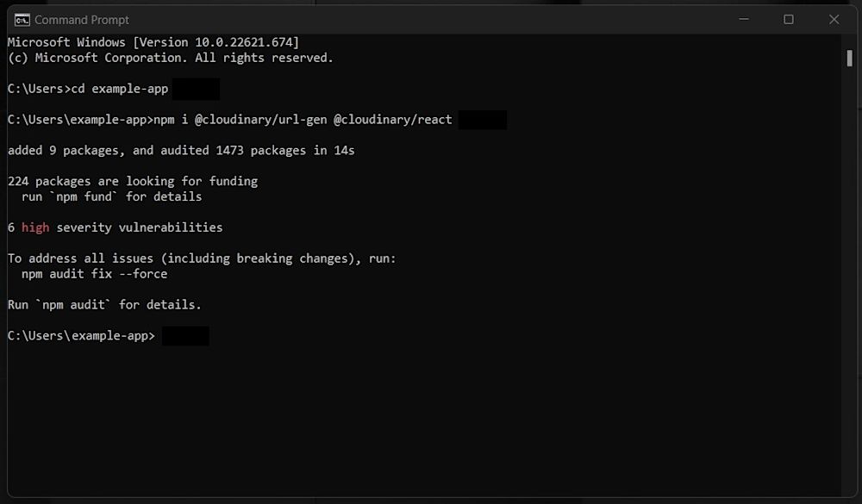This screenshot has width=862, height=504.
Task: Click the '6 high severity vulnerabilities' warning line
Action: (x=115, y=227)
